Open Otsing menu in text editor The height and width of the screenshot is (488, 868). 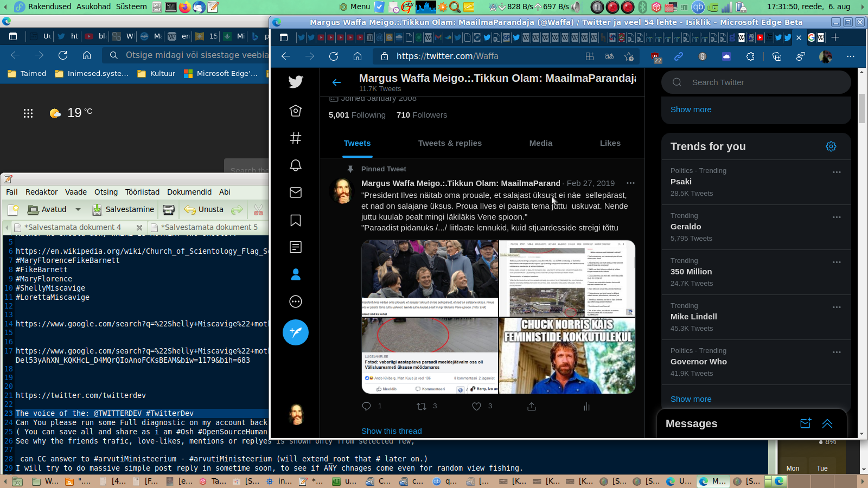[106, 192]
